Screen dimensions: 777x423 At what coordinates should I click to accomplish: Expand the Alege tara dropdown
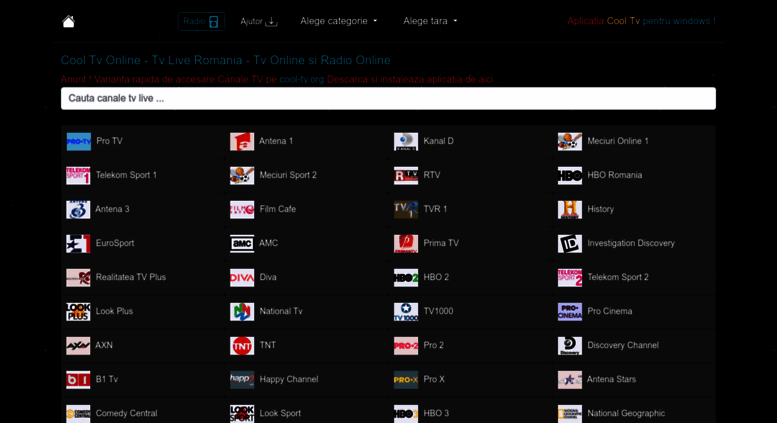[430, 21]
